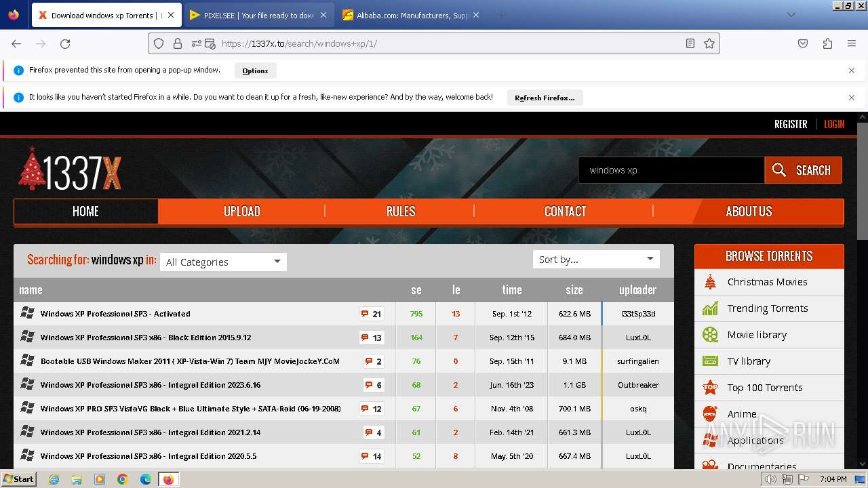
Task: Open Integral Edition 2021.2.14 torrent
Action: [151, 432]
